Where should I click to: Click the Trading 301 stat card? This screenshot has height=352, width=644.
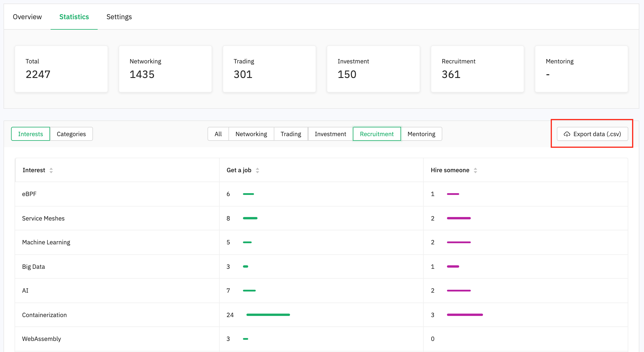pyautogui.click(x=269, y=69)
